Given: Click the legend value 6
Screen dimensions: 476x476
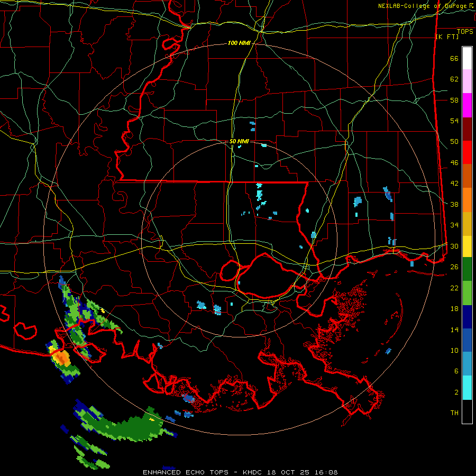Looking at the screenshot, I should point(456,371).
